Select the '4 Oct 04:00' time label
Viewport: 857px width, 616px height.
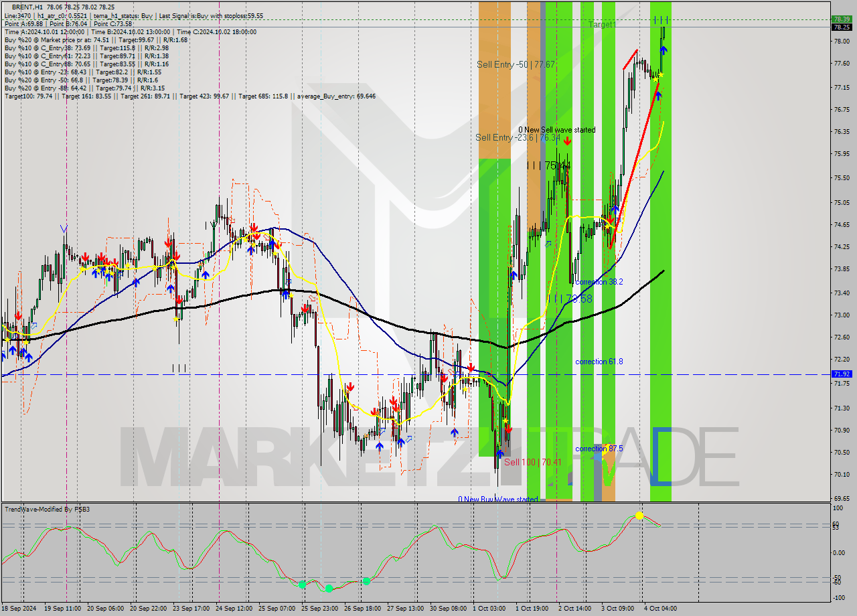660,609
